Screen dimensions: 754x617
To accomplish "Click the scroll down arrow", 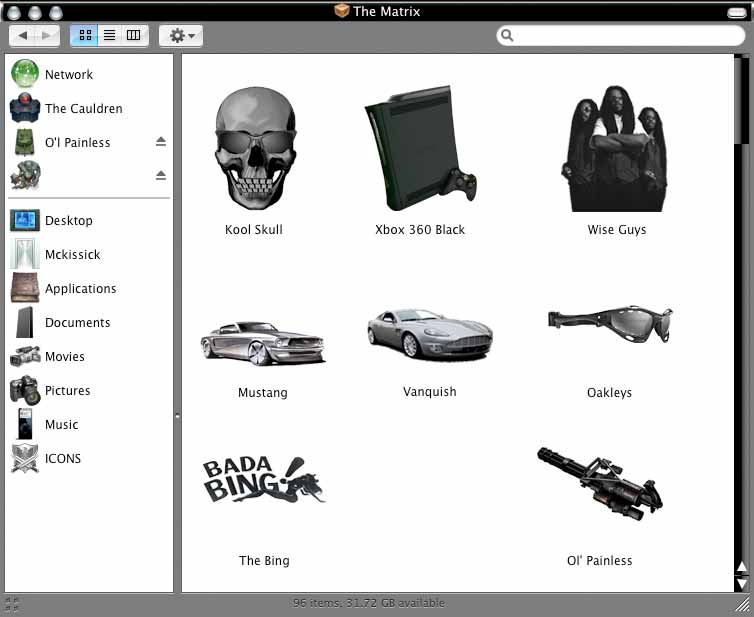I will [741, 584].
